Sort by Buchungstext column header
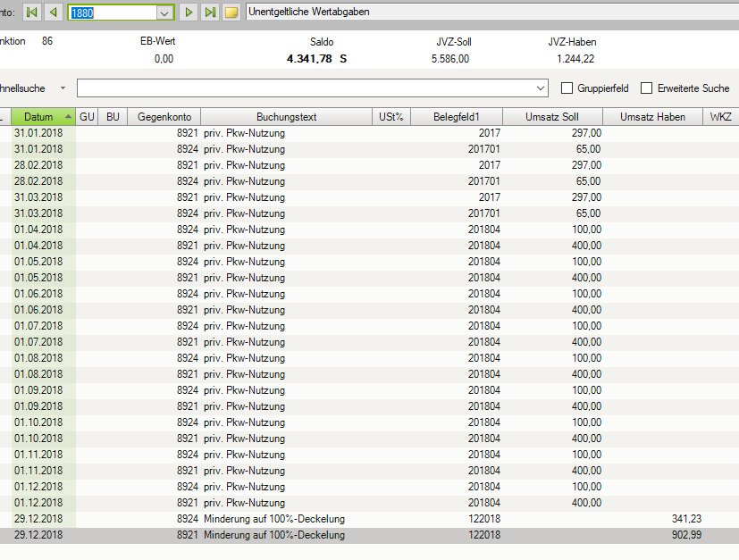Viewport: 739px width, 560px height. click(287, 117)
